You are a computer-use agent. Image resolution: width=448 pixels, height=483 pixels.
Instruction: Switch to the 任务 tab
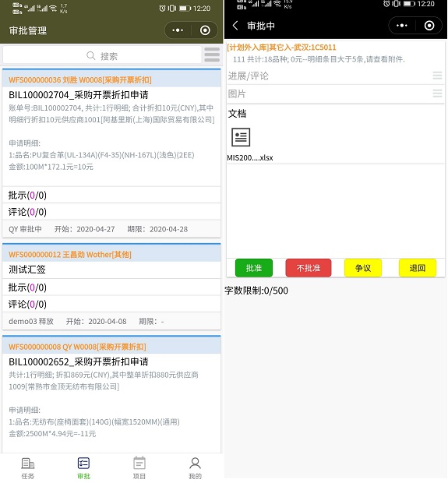(x=28, y=468)
